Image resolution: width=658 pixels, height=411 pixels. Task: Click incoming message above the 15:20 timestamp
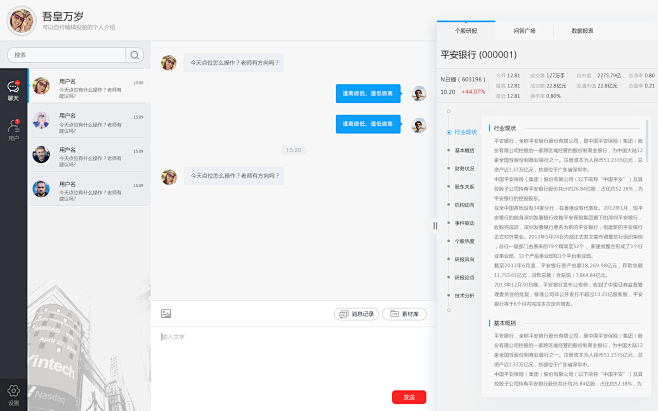click(x=234, y=63)
